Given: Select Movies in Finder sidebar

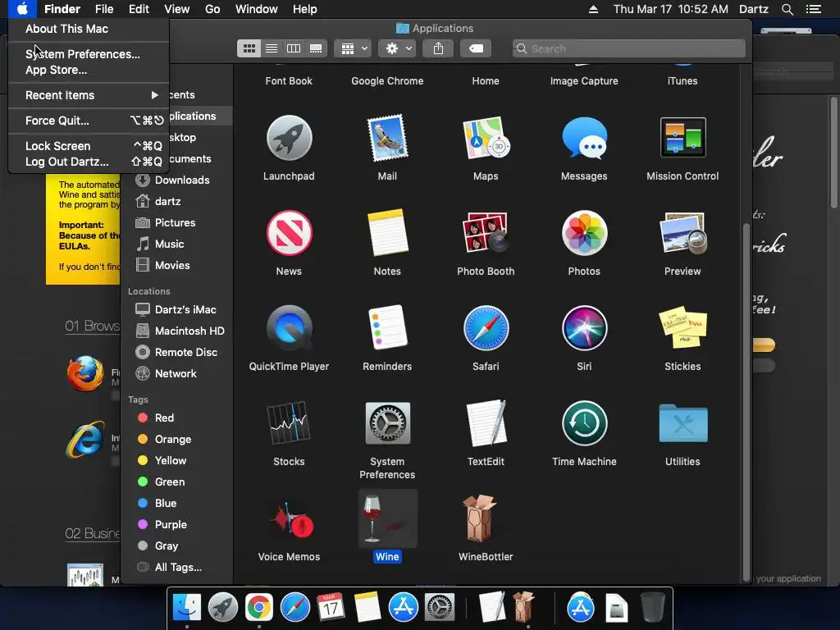Looking at the screenshot, I should coord(177,265).
